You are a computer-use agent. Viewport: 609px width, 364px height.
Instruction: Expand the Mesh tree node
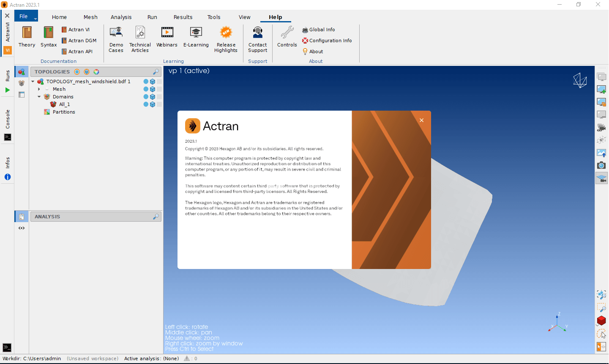pyautogui.click(x=39, y=89)
